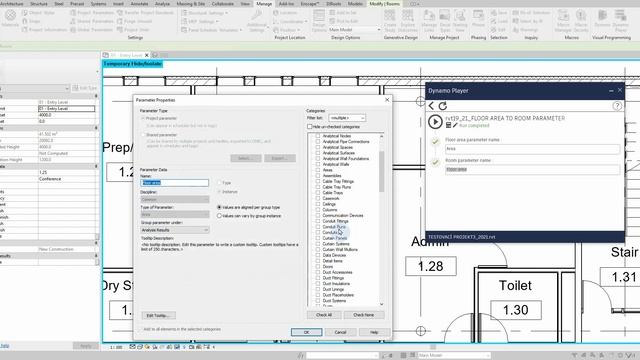The image size is (640, 360).
Task: Click the Edit Tooltip button
Action: (x=158, y=316)
